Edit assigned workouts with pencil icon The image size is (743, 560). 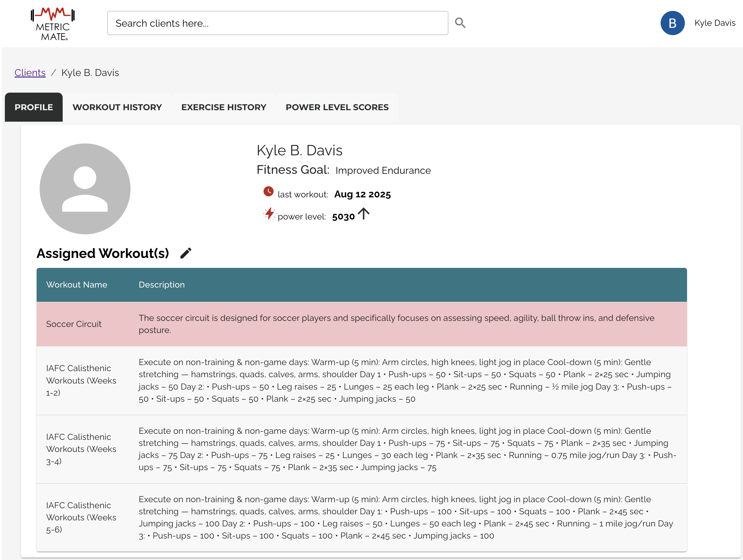186,253
